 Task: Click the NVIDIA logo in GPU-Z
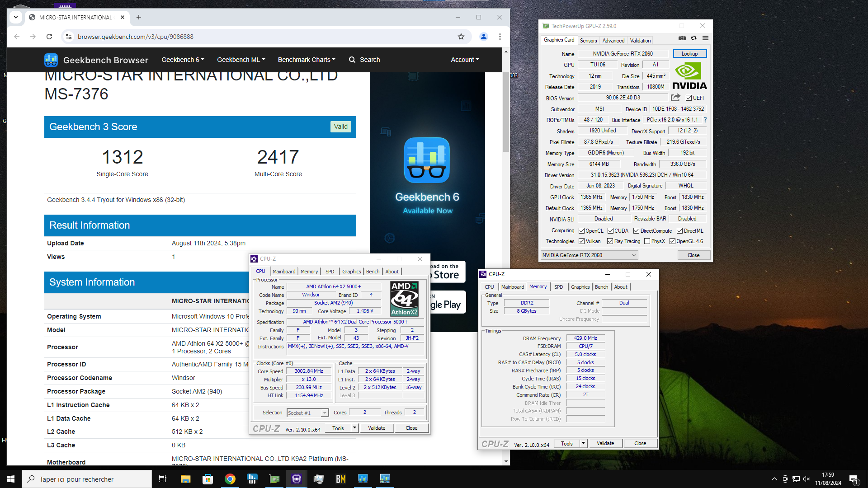pyautogui.click(x=689, y=76)
